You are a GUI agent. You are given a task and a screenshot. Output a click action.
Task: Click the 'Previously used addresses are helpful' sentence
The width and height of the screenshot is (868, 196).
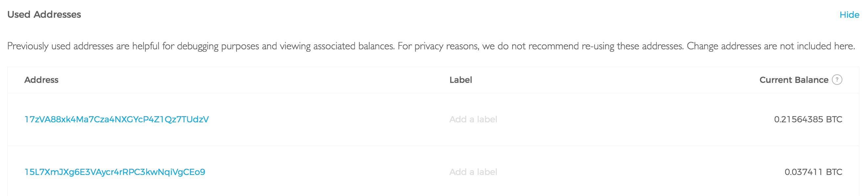coord(201,46)
